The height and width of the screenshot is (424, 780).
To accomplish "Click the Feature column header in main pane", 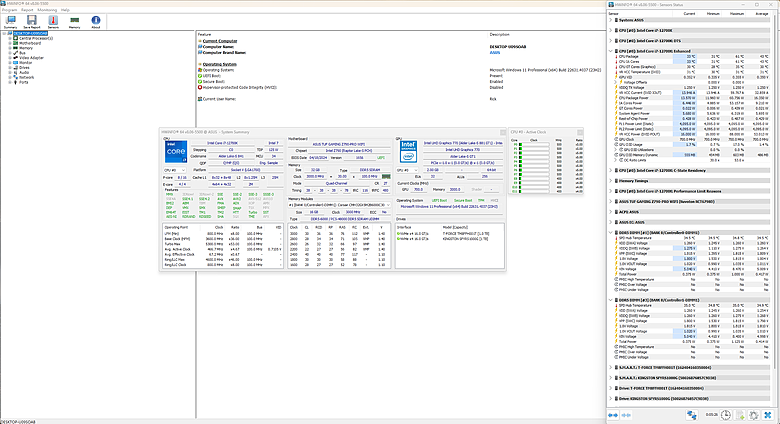I will [x=204, y=34].
